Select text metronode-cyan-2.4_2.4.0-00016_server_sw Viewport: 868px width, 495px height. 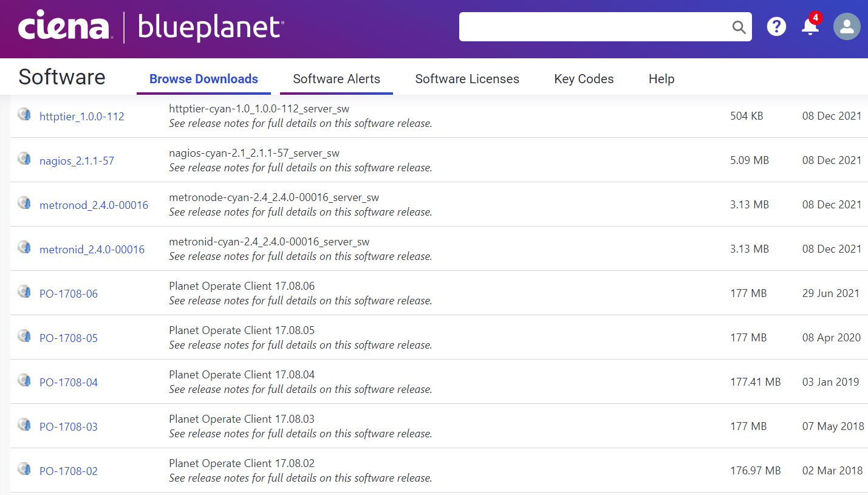(274, 197)
